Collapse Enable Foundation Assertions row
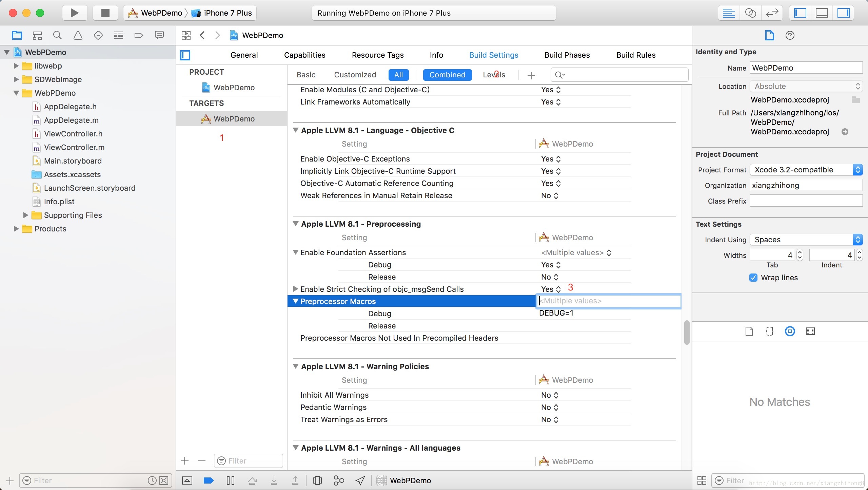Image resolution: width=868 pixels, height=490 pixels. (x=295, y=252)
